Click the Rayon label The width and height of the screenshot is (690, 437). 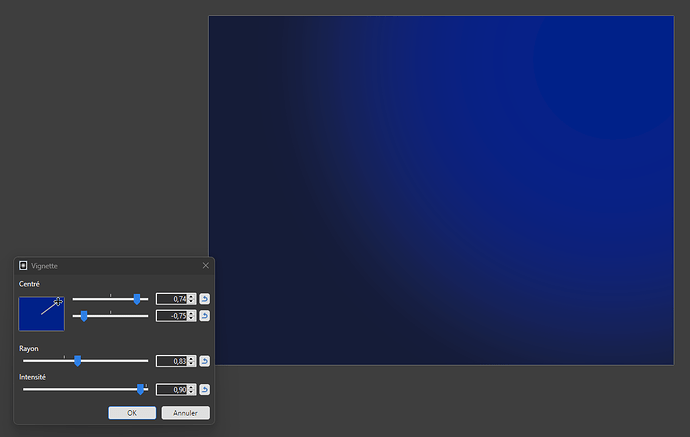[29, 348]
